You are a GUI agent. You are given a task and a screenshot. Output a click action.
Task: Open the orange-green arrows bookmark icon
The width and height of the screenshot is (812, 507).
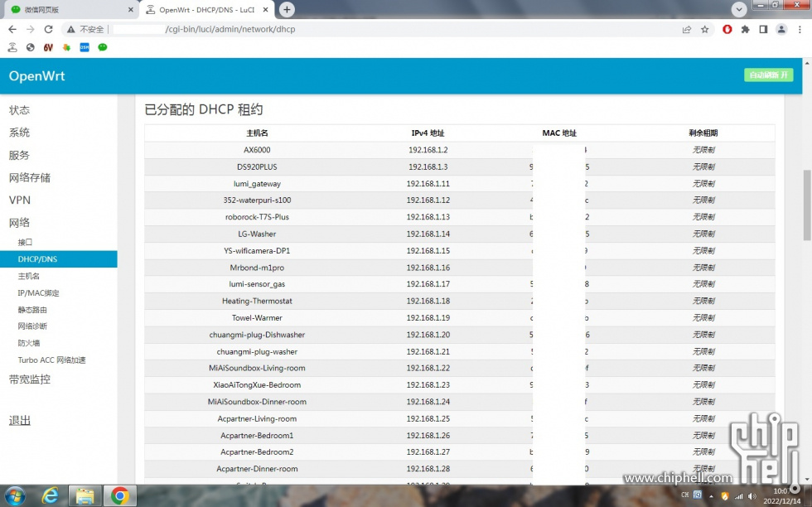66,48
